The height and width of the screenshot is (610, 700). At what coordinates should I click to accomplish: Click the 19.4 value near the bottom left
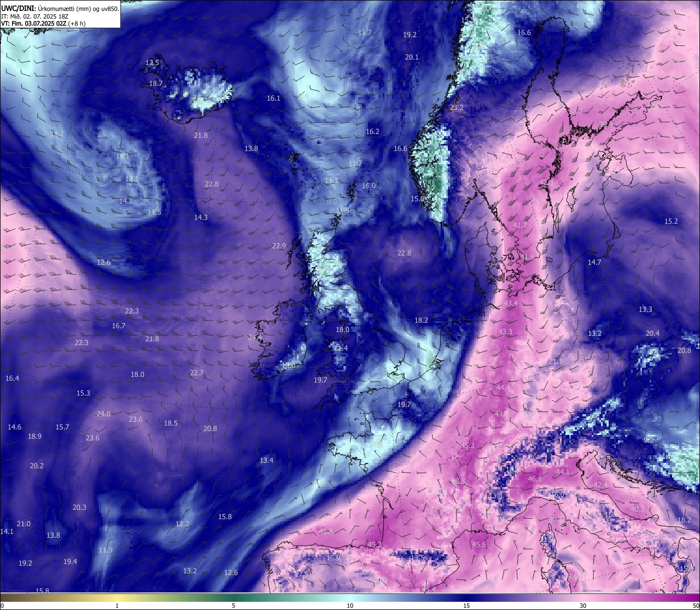pos(70,562)
